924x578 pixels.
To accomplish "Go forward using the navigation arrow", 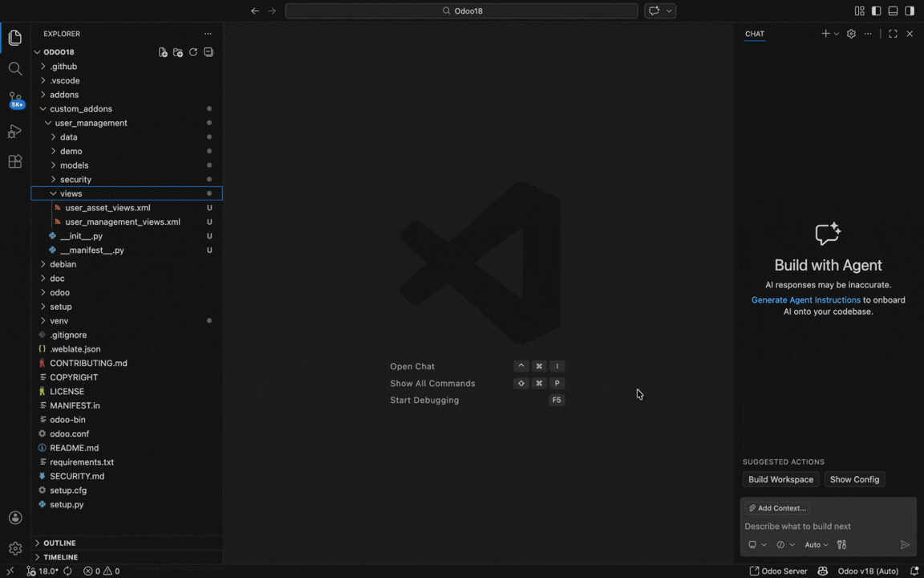I will (x=272, y=10).
